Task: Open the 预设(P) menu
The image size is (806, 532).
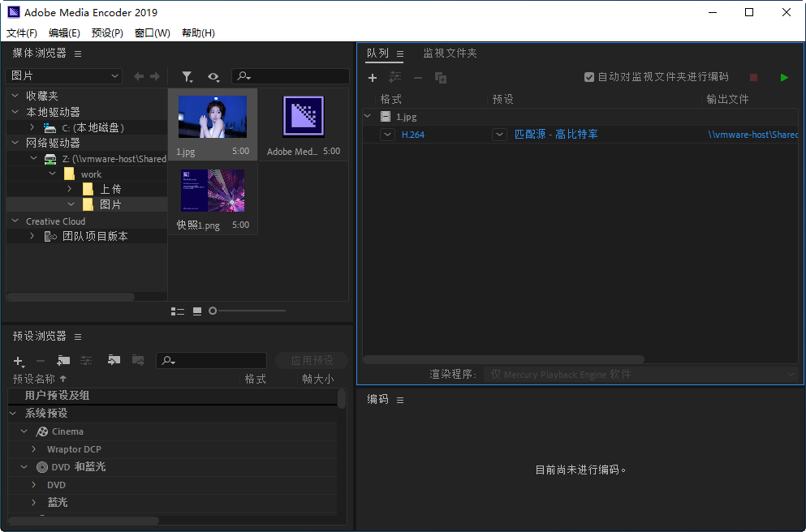Action: tap(107, 33)
